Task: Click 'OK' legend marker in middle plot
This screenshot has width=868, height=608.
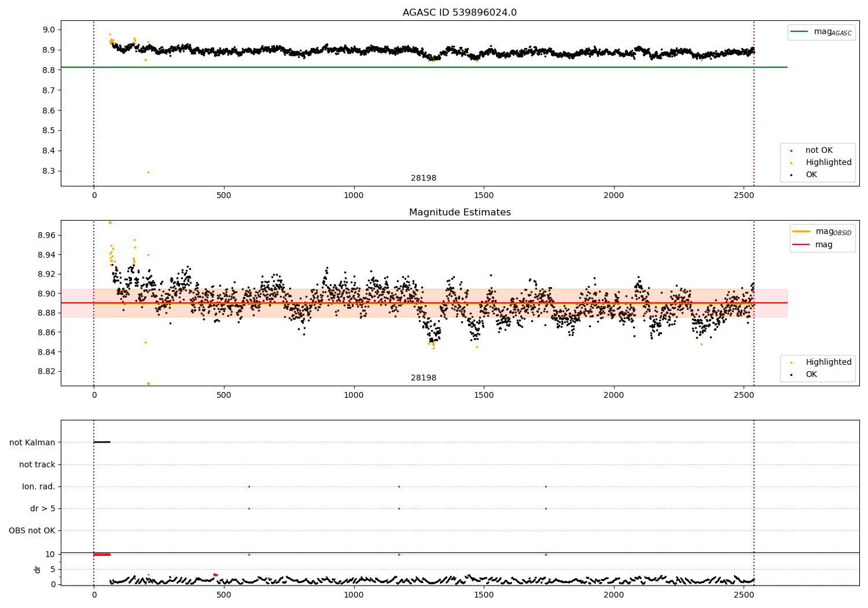Action: pyautogui.click(x=791, y=375)
